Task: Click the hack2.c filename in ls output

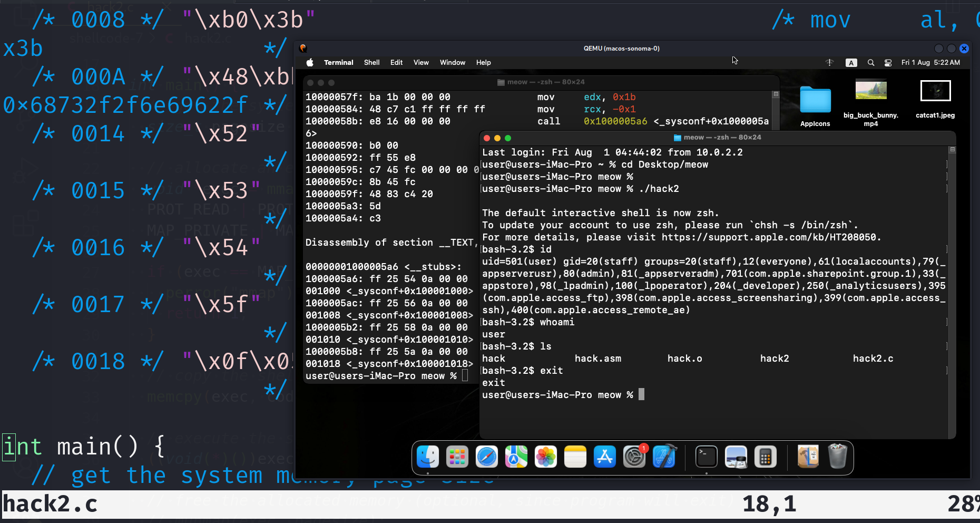Action: pyautogui.click(x=873, y=359)
